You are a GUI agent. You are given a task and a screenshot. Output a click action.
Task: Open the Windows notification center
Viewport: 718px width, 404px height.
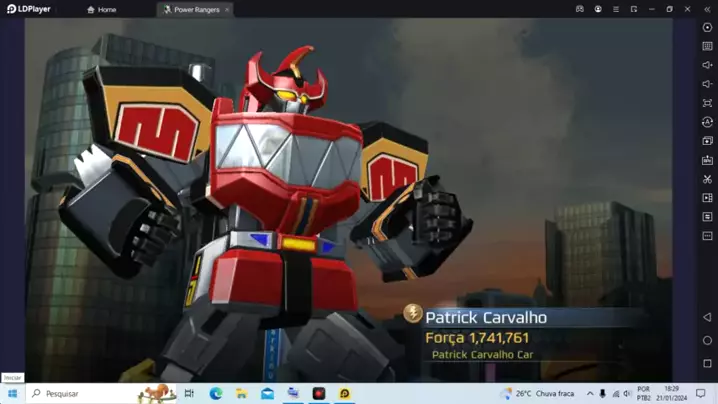[x=701, y=393]
